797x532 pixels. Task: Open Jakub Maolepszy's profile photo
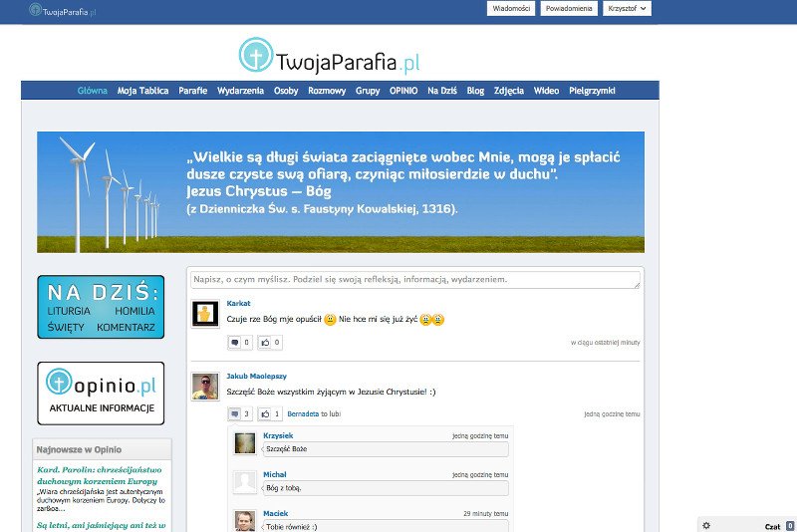pos(205,387)
